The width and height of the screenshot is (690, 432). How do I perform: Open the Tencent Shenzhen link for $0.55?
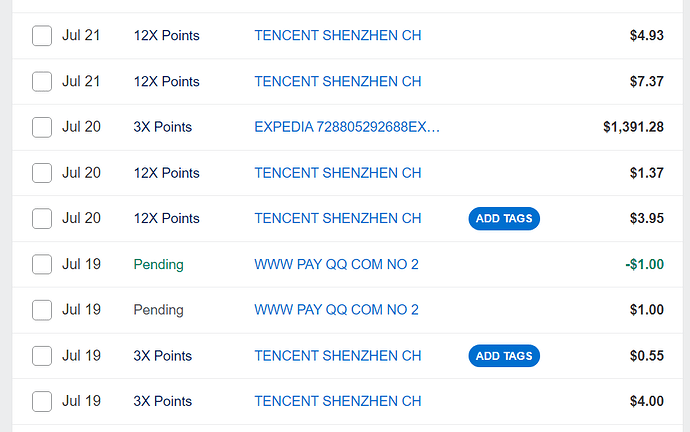pos(338,356)
